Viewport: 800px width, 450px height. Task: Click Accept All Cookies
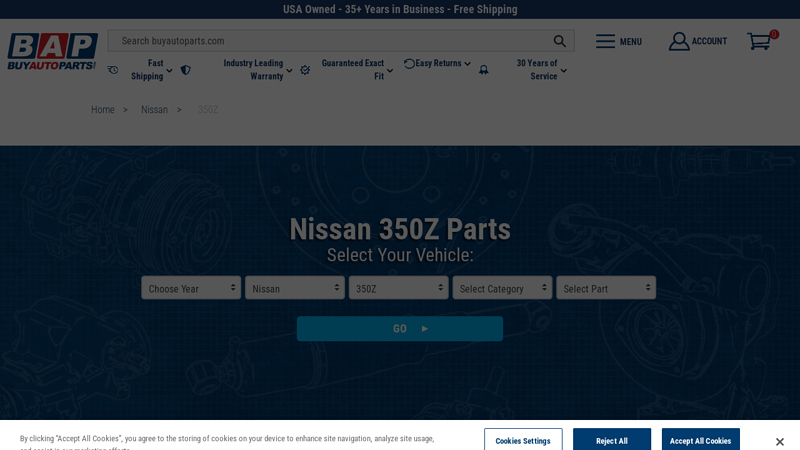(701, 440)
